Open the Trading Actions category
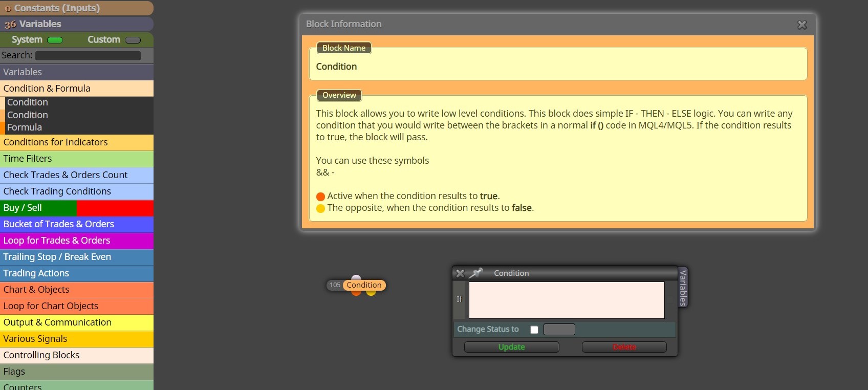The height and width of the screenshot is (390, 868). tap(77, 273)
